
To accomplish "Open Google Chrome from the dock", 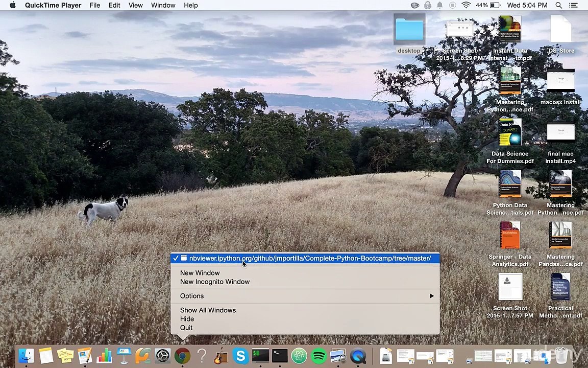I will 182,356.
